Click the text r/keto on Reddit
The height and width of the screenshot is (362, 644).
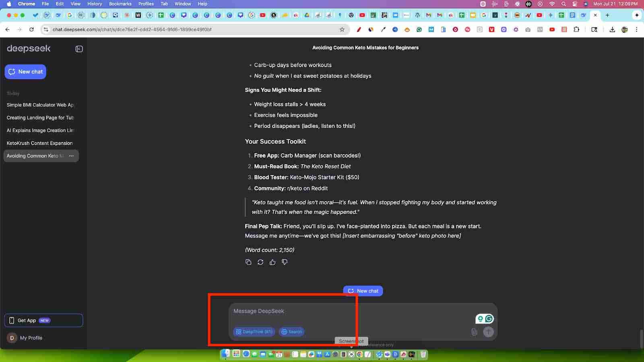pos(308,188)
